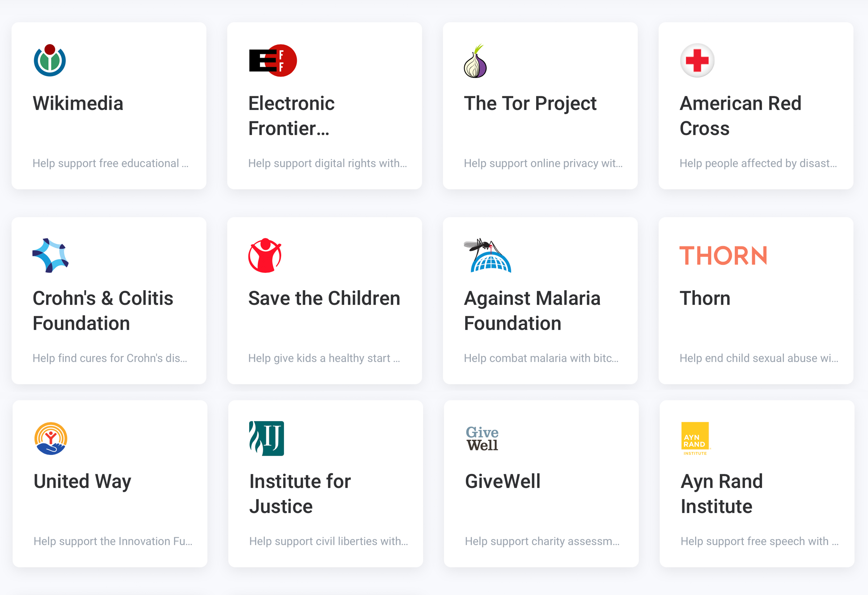Click the Electronic Frontier Foundation logo
Viewport: 868px width, 595px height.
coord(272,61)
